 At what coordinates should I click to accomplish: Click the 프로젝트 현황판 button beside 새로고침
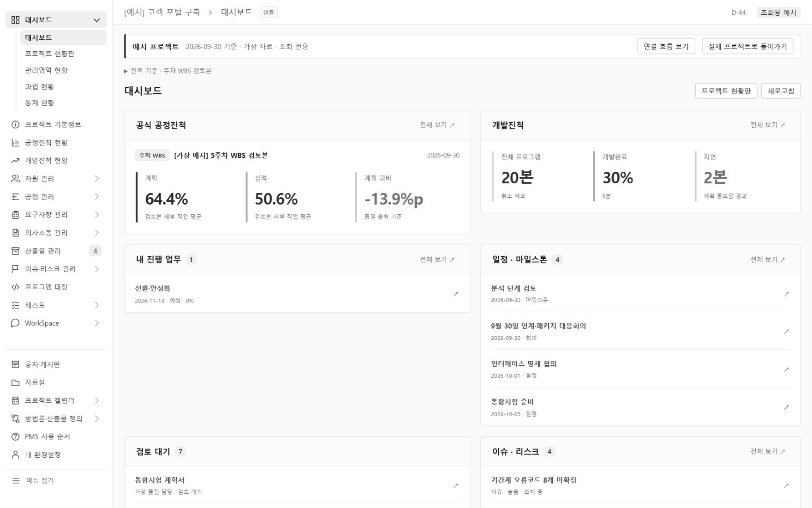click(726, 91)
